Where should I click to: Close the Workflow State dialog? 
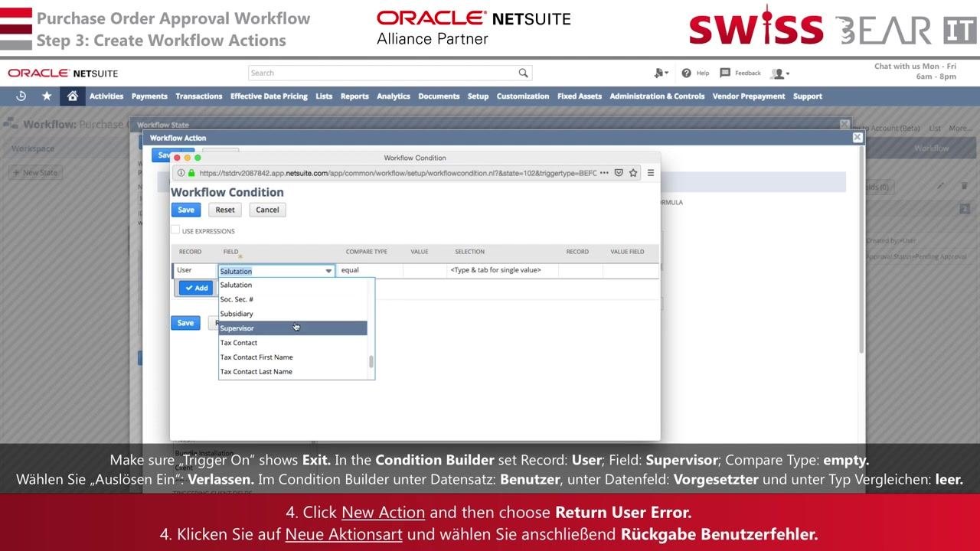tap(844, 125)
